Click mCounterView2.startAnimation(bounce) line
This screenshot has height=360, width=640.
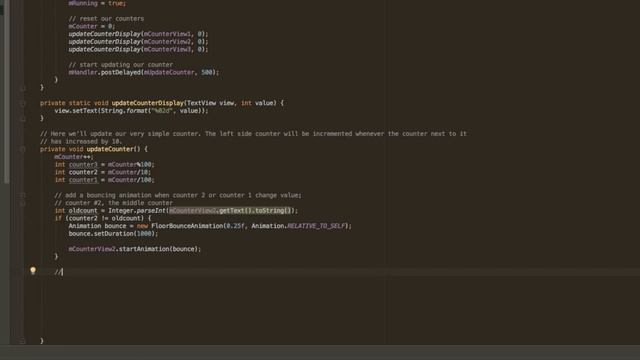pyautogui.click(x=135, y=249)
